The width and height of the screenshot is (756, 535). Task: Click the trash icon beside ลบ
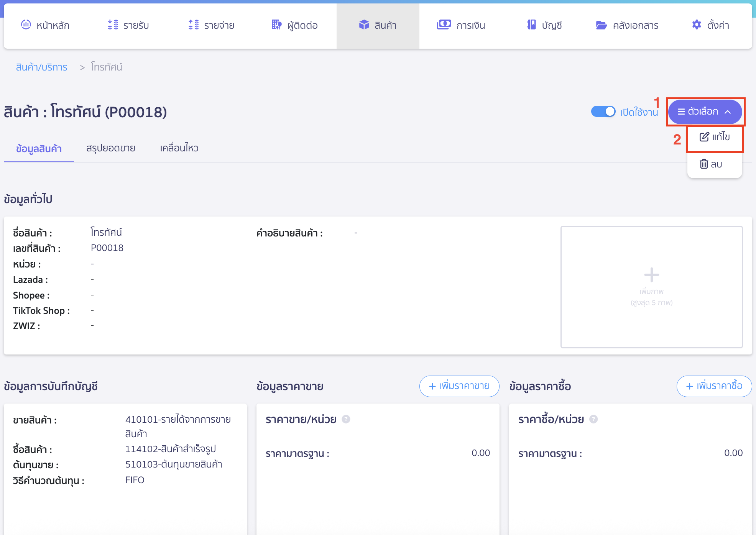click(703, 164)
